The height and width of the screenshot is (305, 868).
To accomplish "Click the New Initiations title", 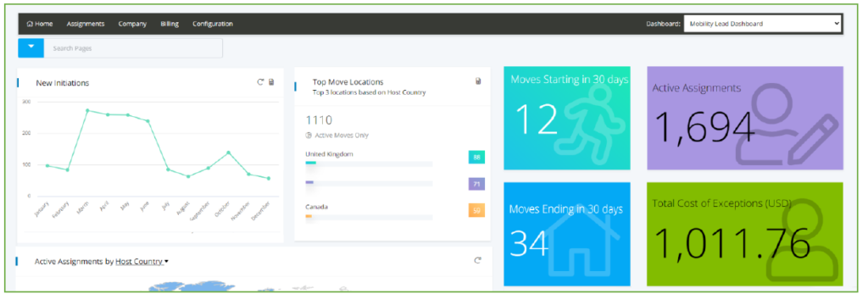I will 63,83.
